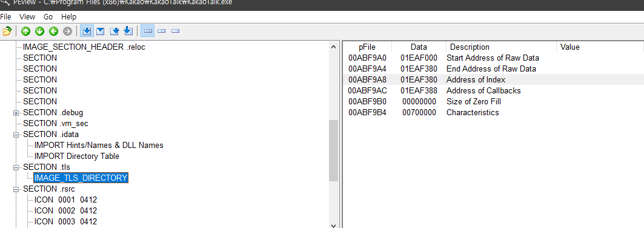Collapse the SECTION .rsrc node
Image resolution: width=644 pixels, height=228 pixels.
(x=16, y=189)
